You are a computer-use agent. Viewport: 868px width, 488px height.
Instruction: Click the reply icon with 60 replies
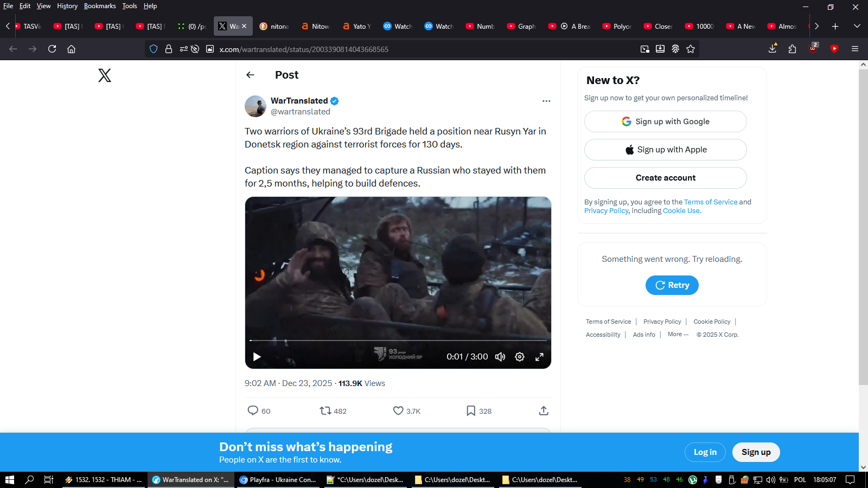click(253, 410)
